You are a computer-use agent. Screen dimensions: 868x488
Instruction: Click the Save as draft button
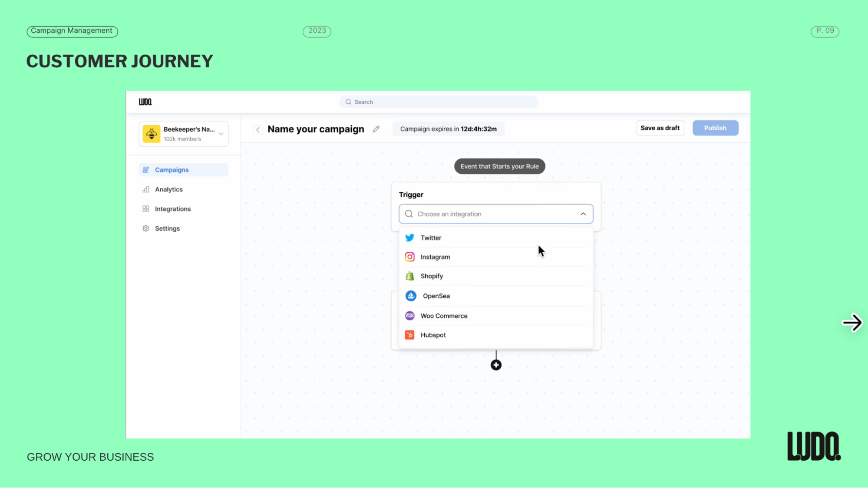tap(659, 128)
